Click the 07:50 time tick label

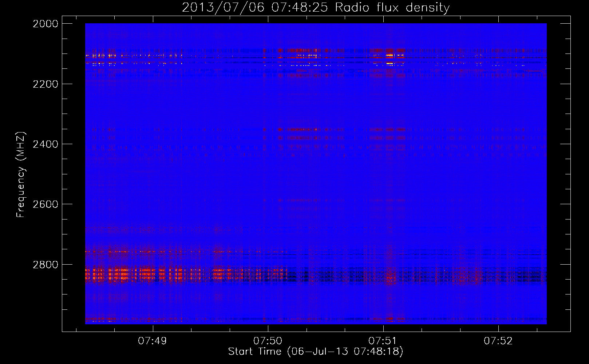(x=268, y=341)
